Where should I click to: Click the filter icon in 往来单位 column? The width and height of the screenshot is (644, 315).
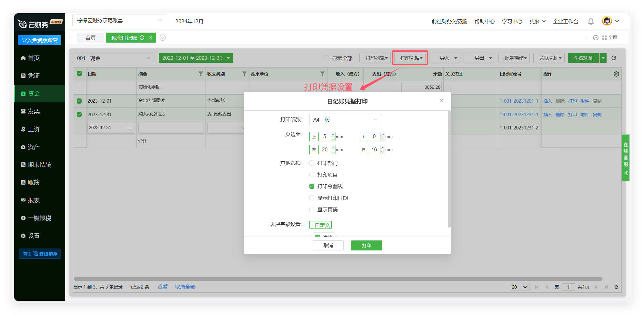[322, 74]
